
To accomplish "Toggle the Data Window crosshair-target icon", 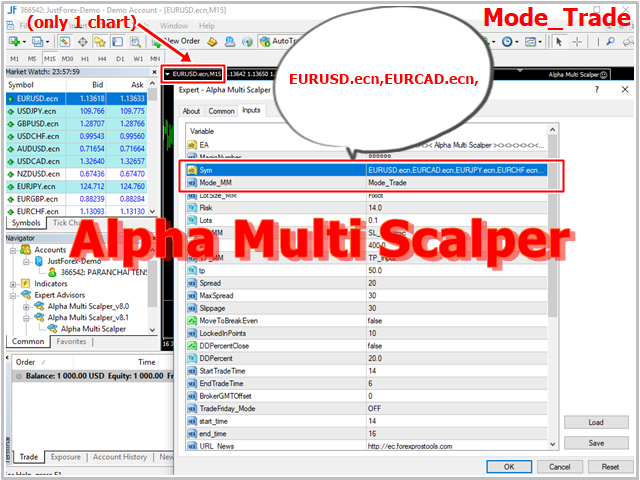I will (x=82, y=41).
